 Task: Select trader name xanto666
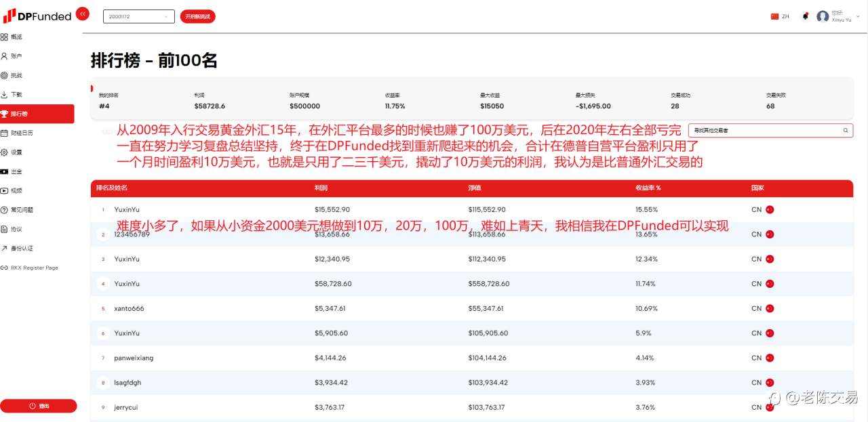(x=129, y=308)
